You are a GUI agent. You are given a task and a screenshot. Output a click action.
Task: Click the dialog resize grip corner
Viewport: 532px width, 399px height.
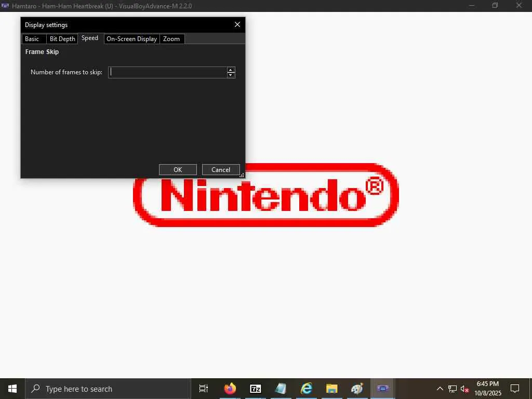(x=242, y=175)
